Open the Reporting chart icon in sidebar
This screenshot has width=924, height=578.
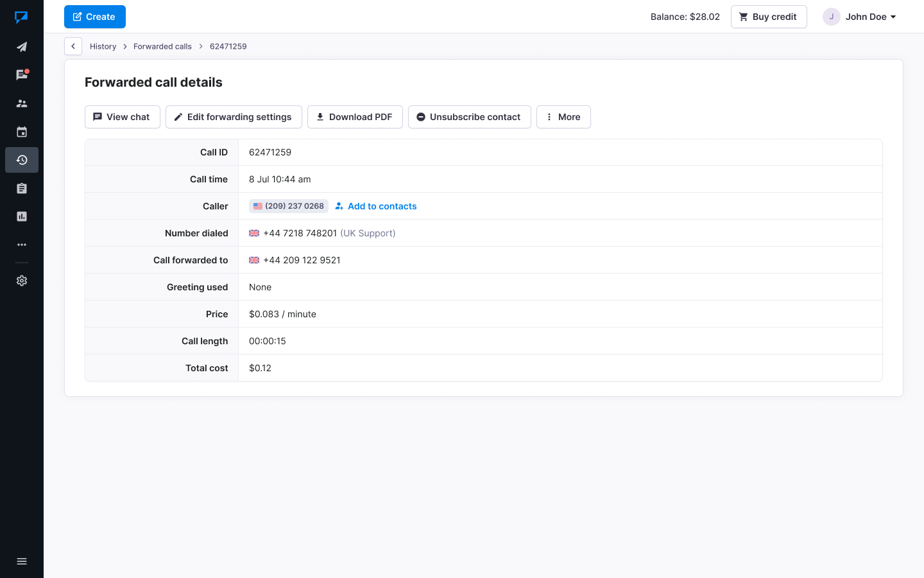point(22,216)
